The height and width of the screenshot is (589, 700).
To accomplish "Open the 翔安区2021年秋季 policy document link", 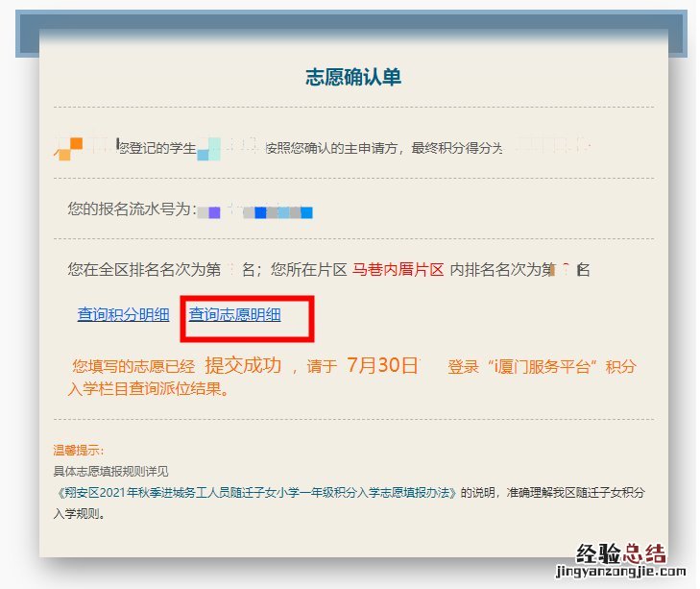I will pos(256,493).
